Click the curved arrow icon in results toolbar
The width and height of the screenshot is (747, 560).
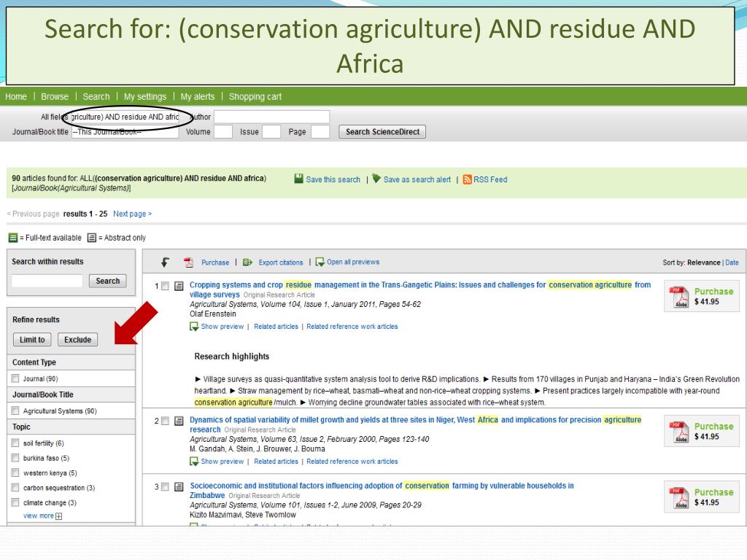tap(165, 262)
